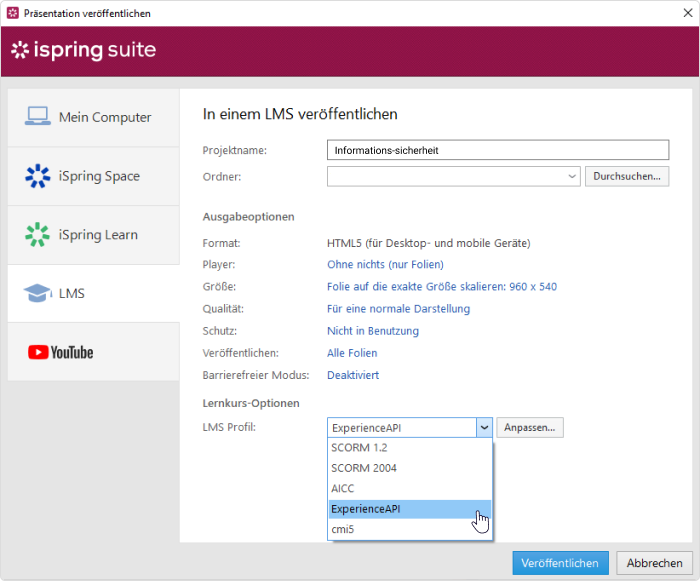Click the LMS Profil ExperienceAPI combo box
The width and height of the screenshot is (700, 581).
[409, 428]
